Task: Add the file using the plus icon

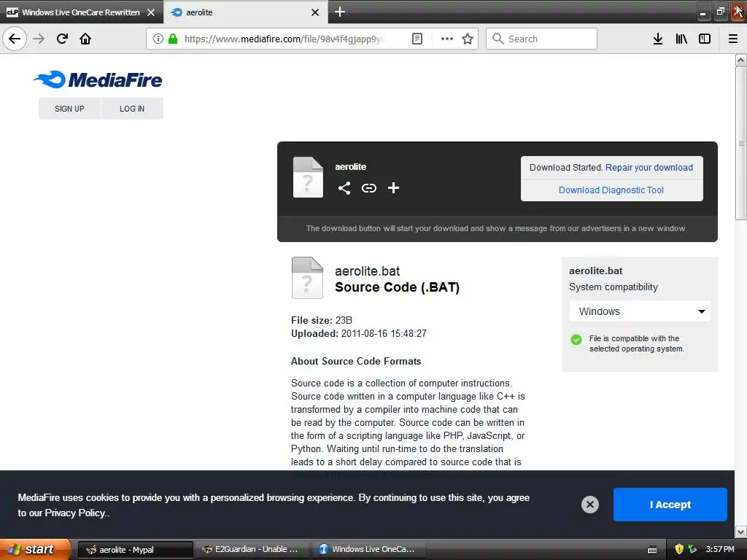Action: point(393,188)
